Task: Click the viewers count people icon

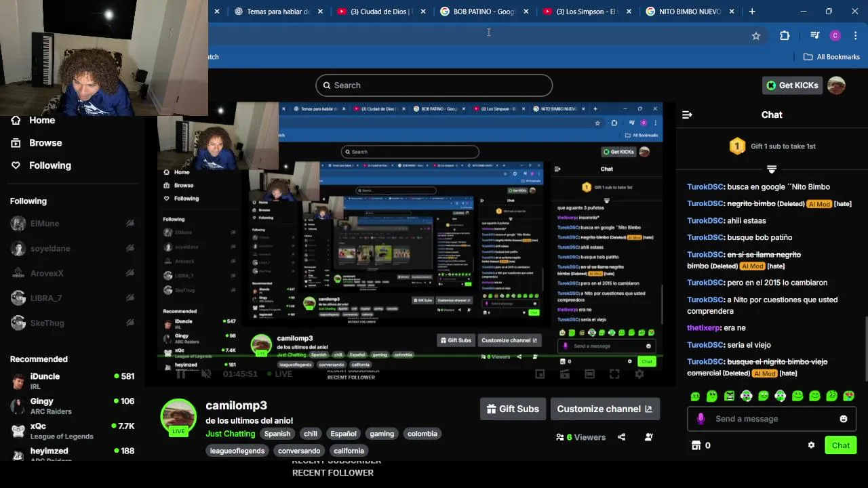Action: [x=559, y=437]
